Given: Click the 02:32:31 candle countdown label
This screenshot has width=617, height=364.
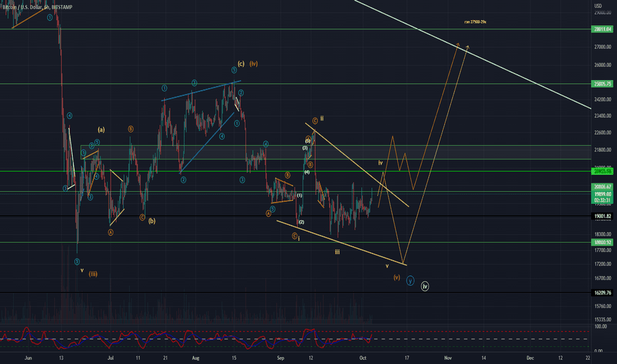Looking at the screenshot, I should coord(602,200).
